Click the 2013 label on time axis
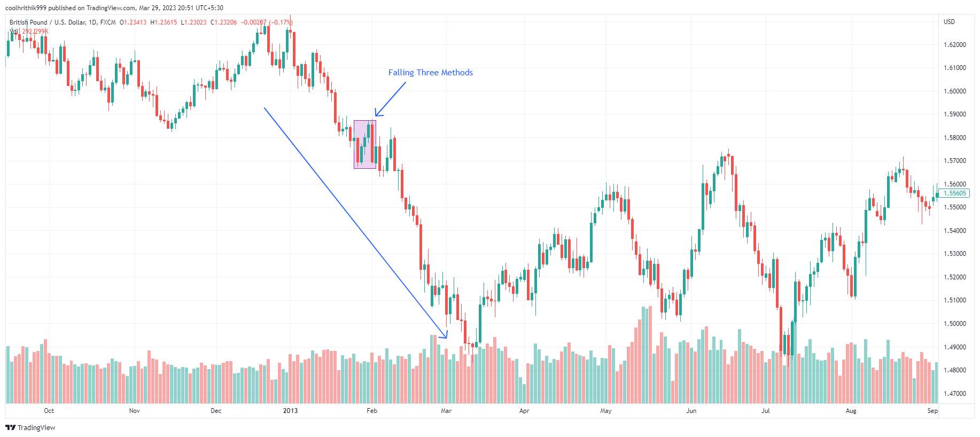Viewport: 980px width, 437px height. [290, 411]
